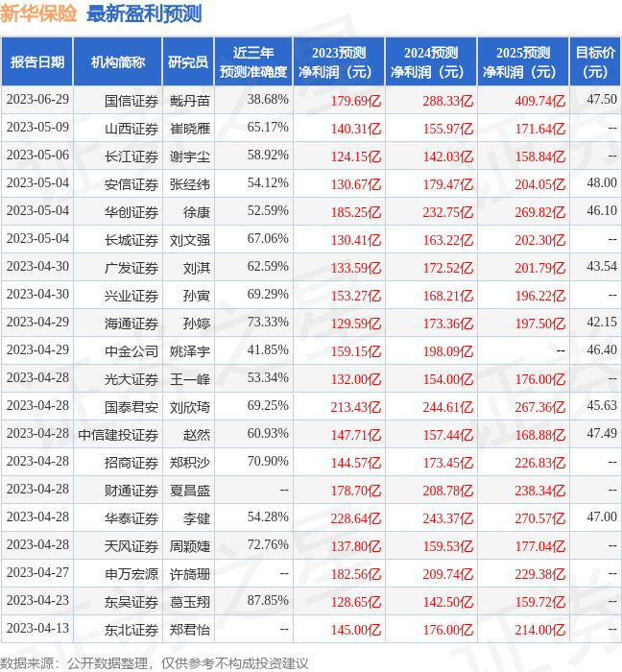The width and height of the screenshot is (622, 672).
Task: Select the 近三年预测准确度 column header
Action: coord(253,61)
